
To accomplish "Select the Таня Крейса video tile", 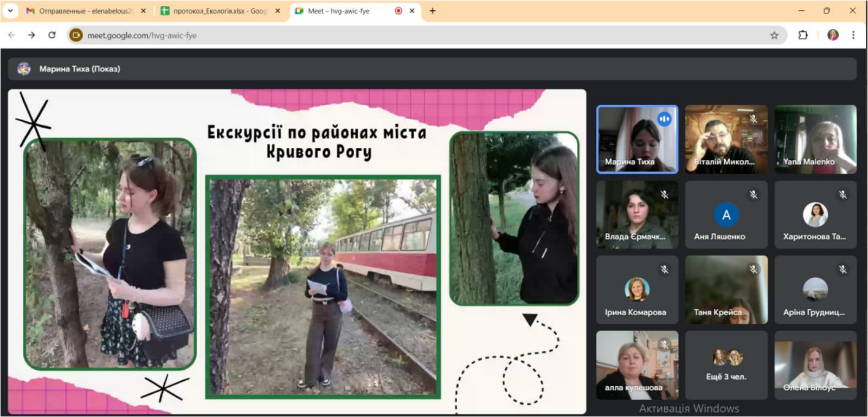I will [726, 290].
